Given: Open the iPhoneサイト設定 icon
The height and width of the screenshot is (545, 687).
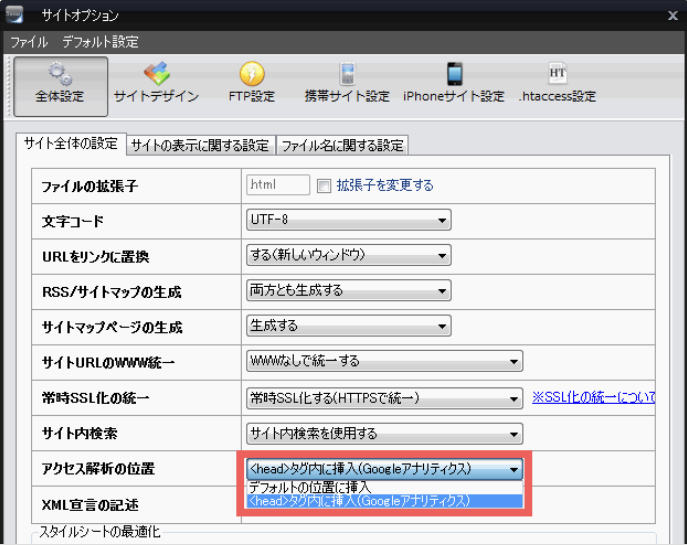Looking at the screenshot, I should tap(454, 76).
